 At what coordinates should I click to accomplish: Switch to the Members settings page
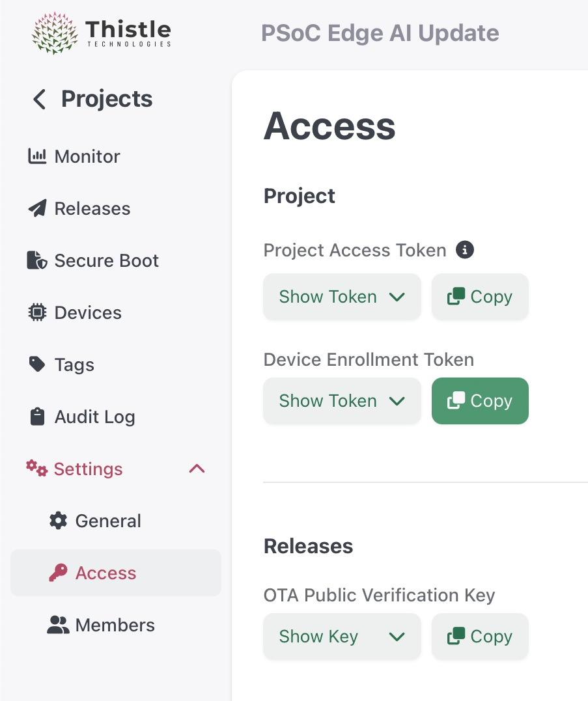click(x=115, y=625)
